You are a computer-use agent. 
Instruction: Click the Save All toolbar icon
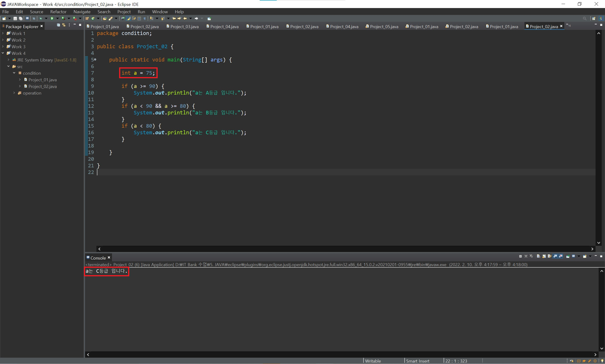coord(21,19)
